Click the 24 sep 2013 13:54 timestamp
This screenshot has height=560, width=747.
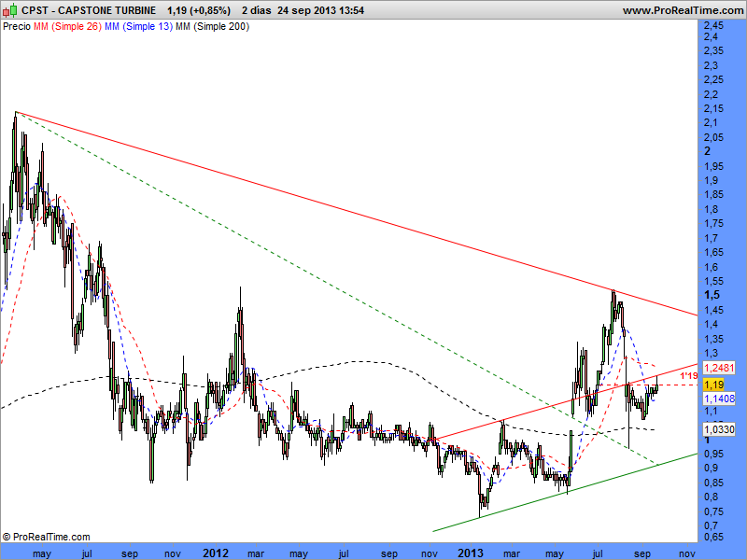pos(320,10)
